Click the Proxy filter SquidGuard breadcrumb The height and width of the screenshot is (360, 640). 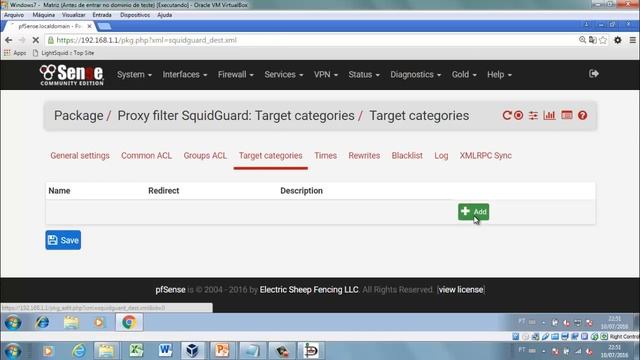[236, 116]
